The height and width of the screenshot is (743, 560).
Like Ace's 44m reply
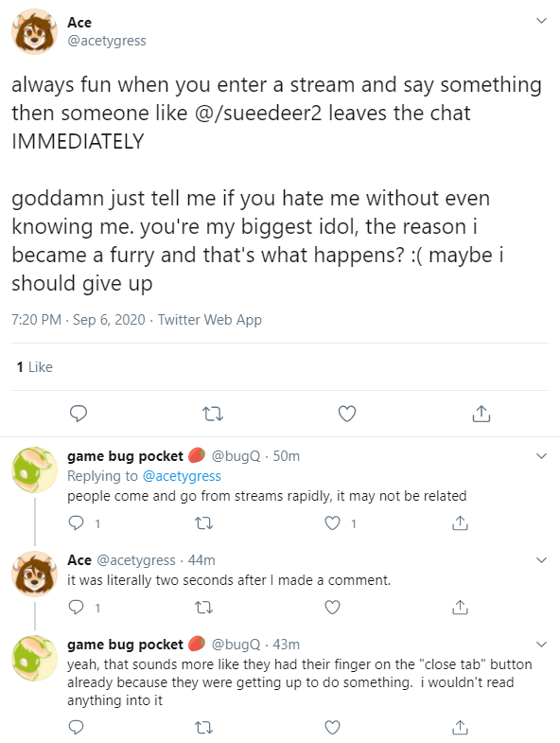tap(332, 607)
